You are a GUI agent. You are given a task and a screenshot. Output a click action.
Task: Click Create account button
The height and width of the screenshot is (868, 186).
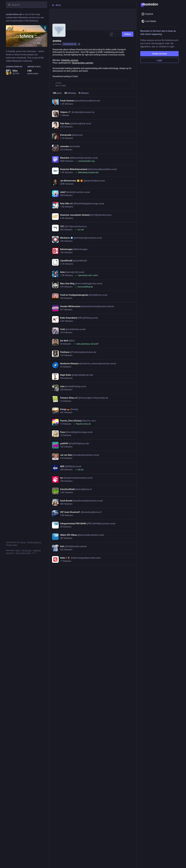159,54
